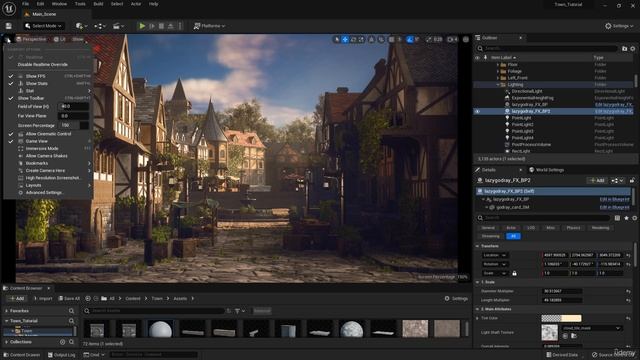640x360 pixels.
Task: Click Save All in Content Browser
Action: click(69, 298)
